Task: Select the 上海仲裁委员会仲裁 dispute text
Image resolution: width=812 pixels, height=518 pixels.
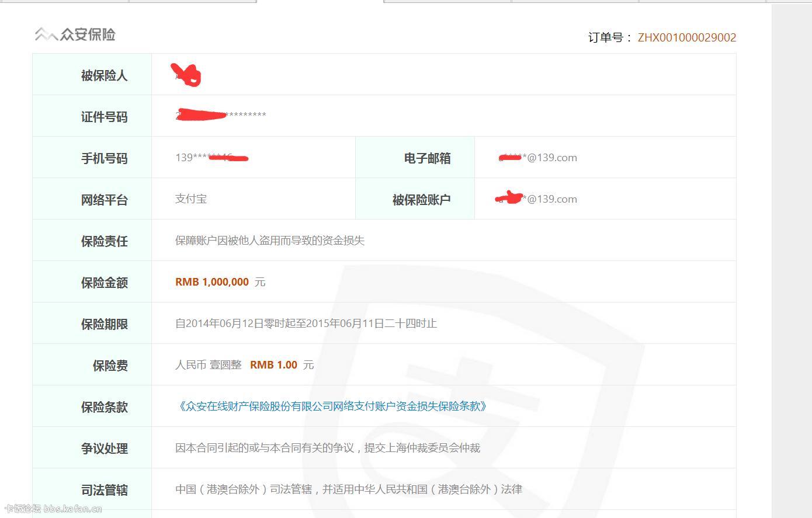Action: 328,447
